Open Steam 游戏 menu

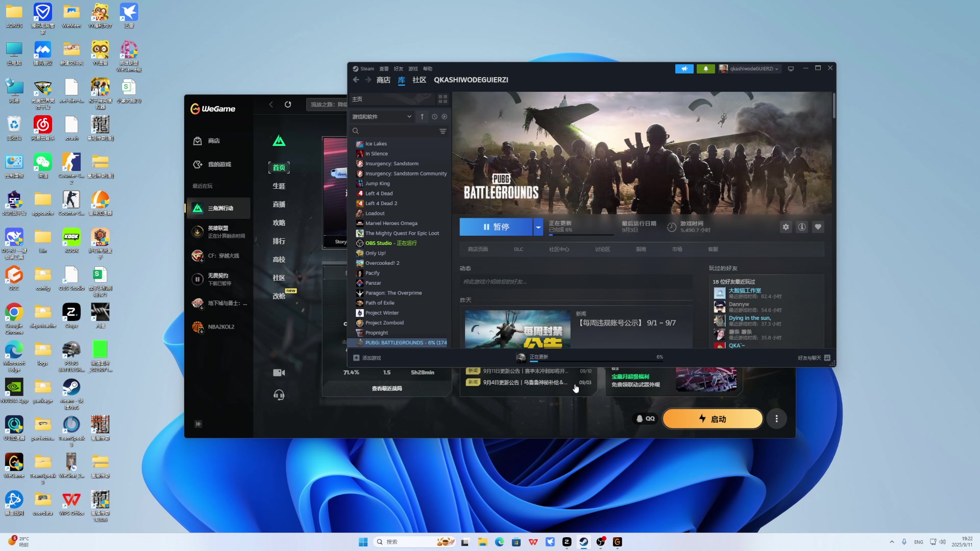point(413,69)
